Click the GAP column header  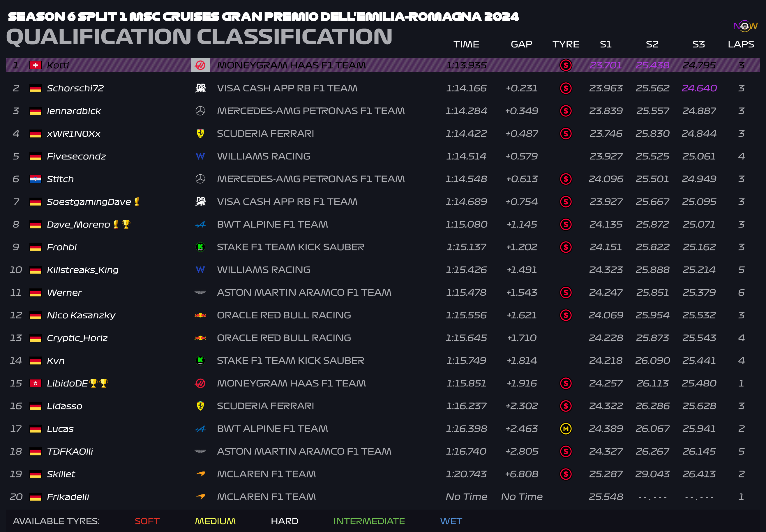(x=521, y=44)
